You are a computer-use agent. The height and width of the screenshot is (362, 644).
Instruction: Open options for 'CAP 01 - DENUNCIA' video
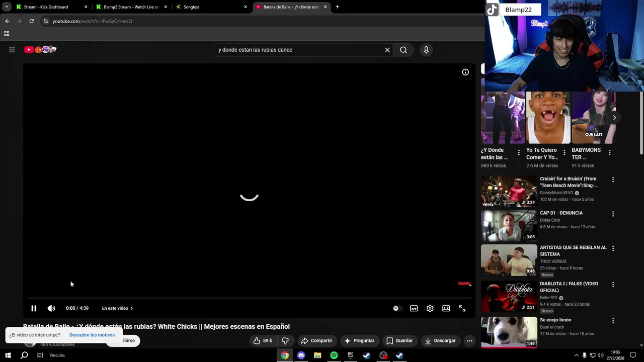(x=613, y=214)
